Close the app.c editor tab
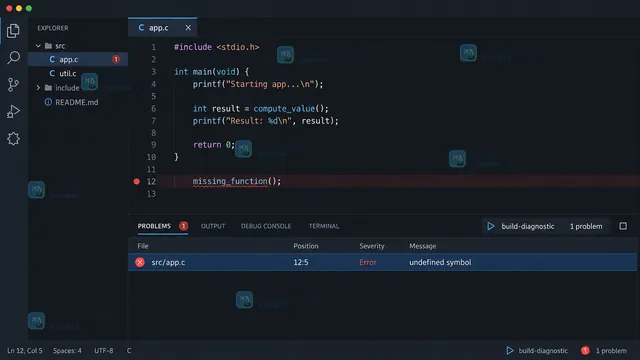Screen dimensions: 640x360 [188, 28]
